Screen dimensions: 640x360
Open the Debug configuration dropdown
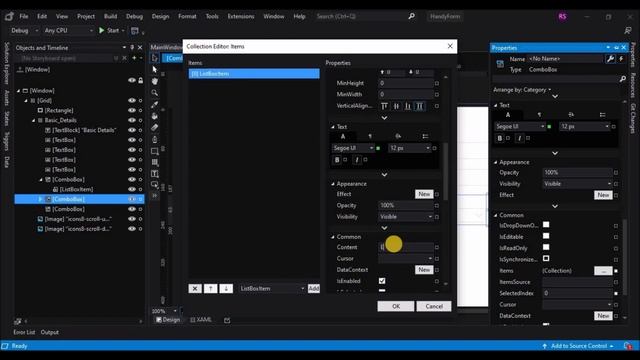(24, 30)
